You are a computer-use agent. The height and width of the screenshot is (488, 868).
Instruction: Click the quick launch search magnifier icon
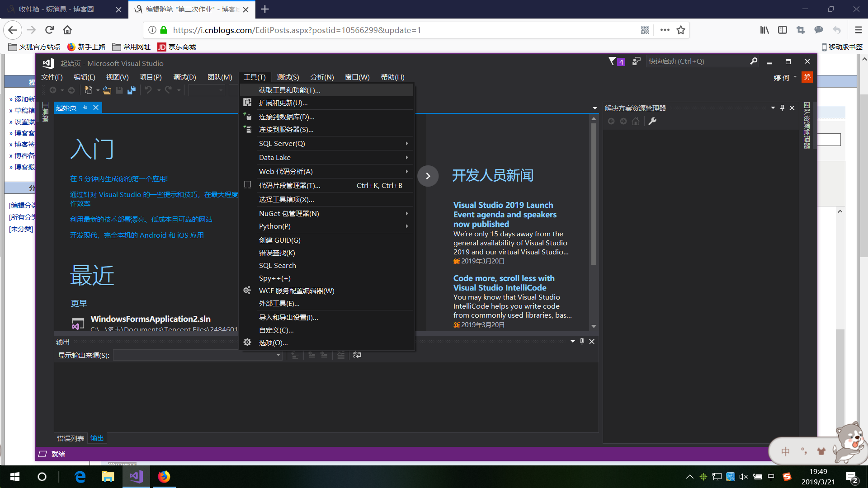754,61
